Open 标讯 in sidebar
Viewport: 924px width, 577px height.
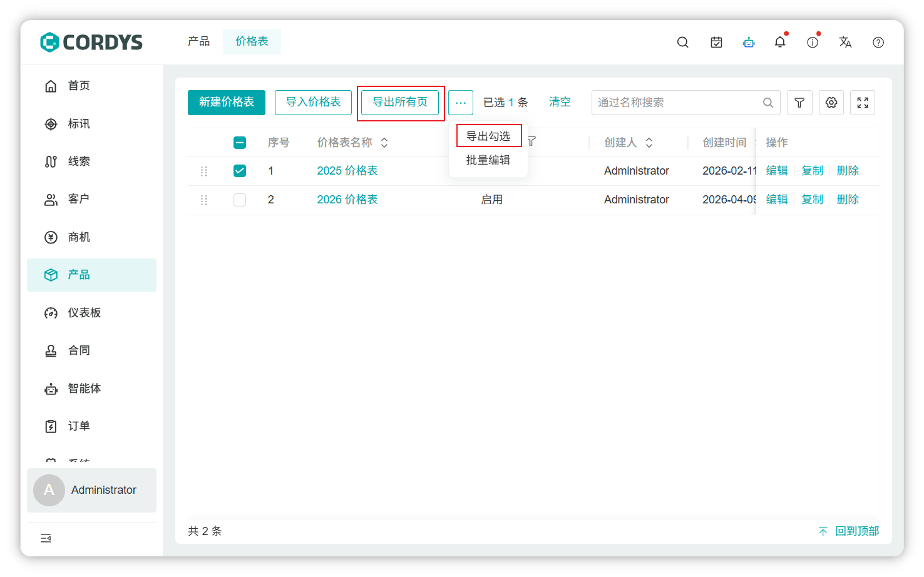point(91,124)
